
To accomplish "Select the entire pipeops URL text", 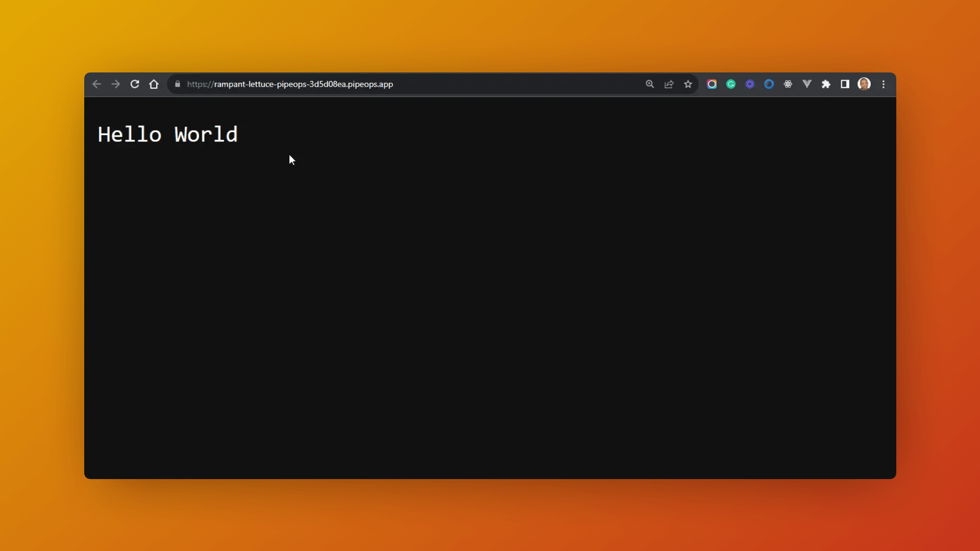I will [x=289, y=84].
